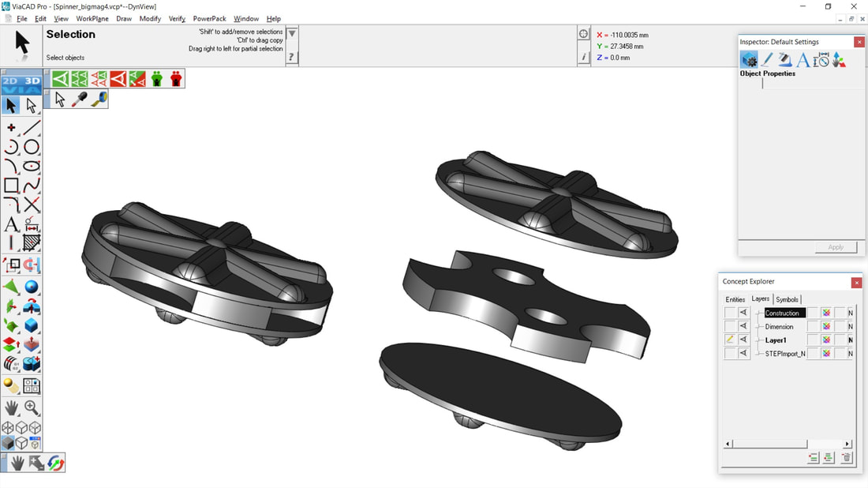Select the Trim scissors tool
Viewport: 868px width, 488px height.
pyautogui.click(x=32, y=205)
